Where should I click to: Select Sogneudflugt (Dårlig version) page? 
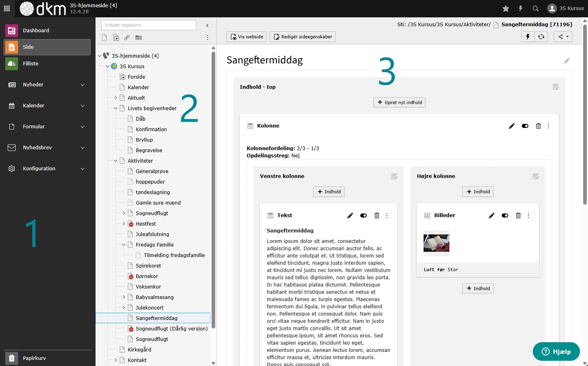click(172, 328)
